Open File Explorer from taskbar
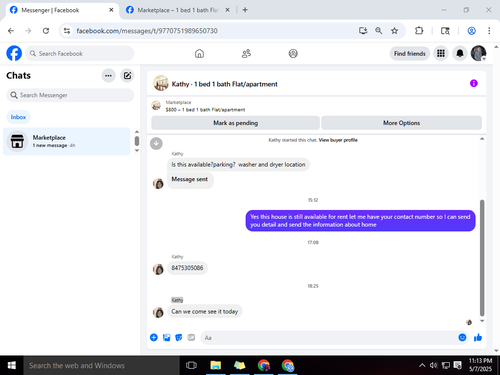The width and height of the screenshot is (500, 375). pyautogui.click(x=216, y=366)
